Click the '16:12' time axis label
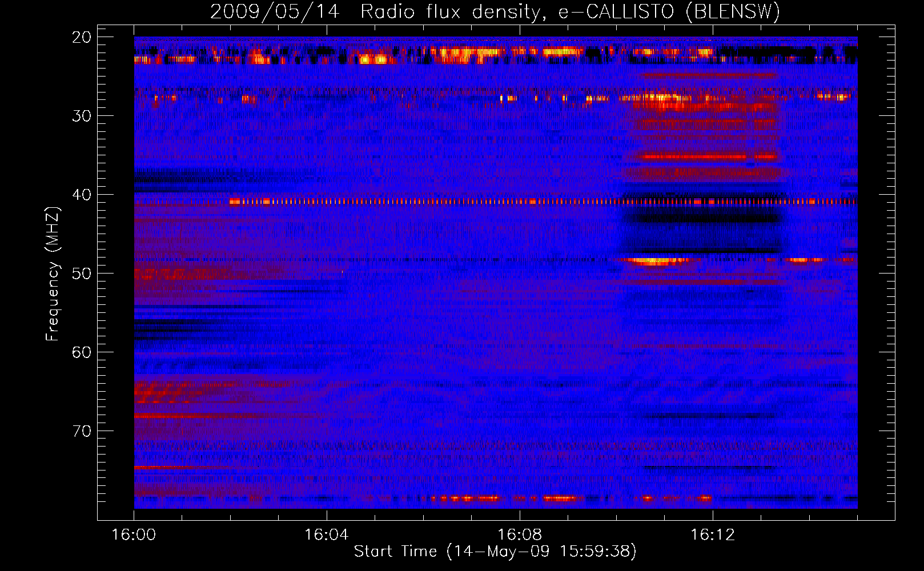924x571 pixels. click(713, 535)
